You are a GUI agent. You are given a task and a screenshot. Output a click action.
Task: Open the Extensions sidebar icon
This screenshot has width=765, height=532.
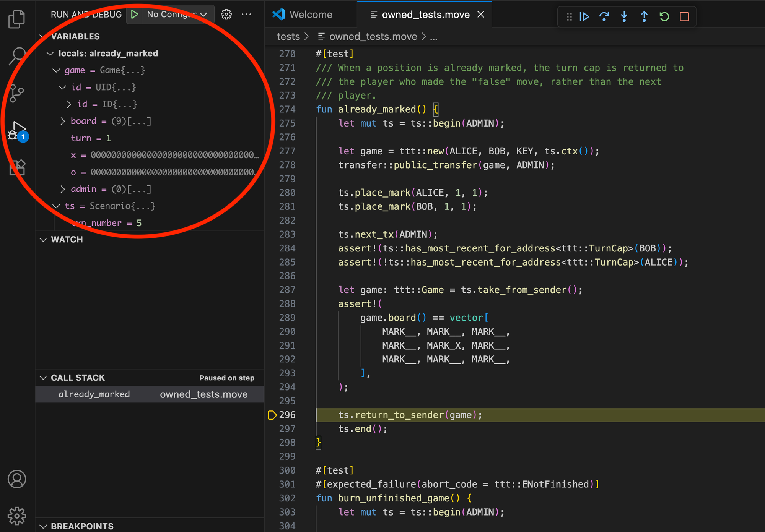point(17,167)
